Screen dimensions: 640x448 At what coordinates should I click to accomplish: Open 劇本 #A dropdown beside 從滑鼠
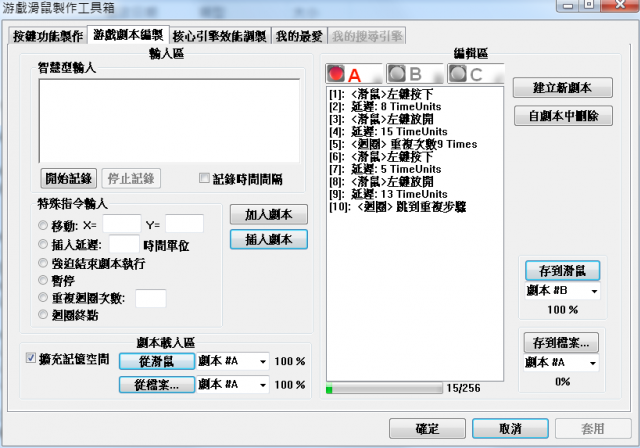coord(233,361)
